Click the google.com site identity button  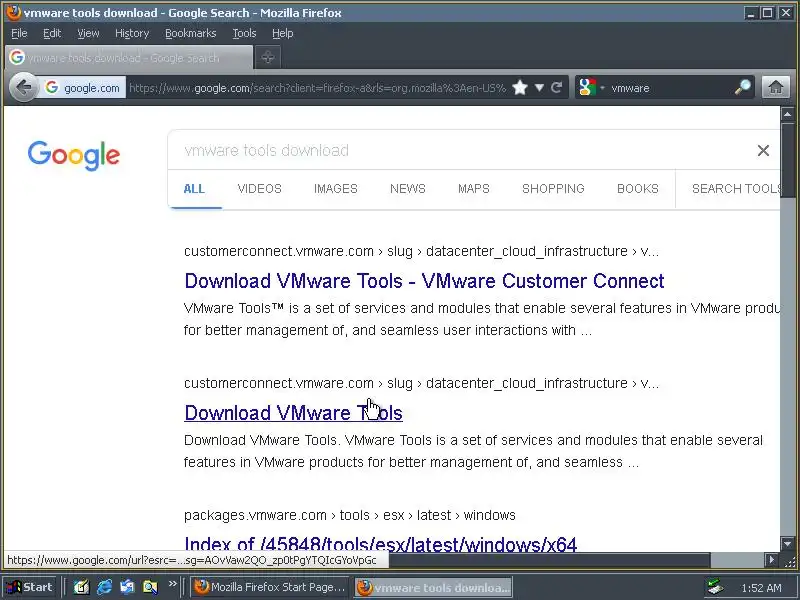click(83, 88)
